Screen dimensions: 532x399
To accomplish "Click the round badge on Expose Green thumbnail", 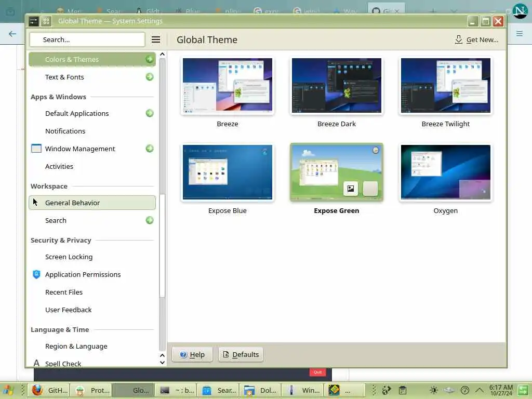I will pyautogui.click(x=376, y=150).
